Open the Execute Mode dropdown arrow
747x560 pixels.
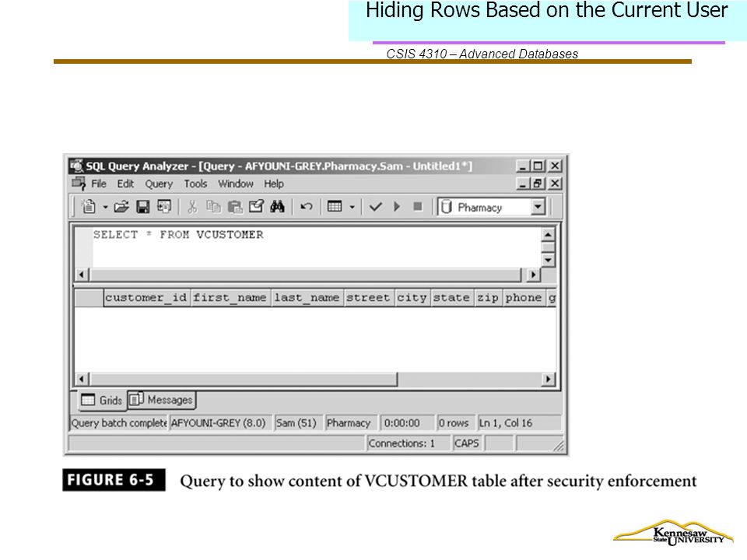[352, 207]
